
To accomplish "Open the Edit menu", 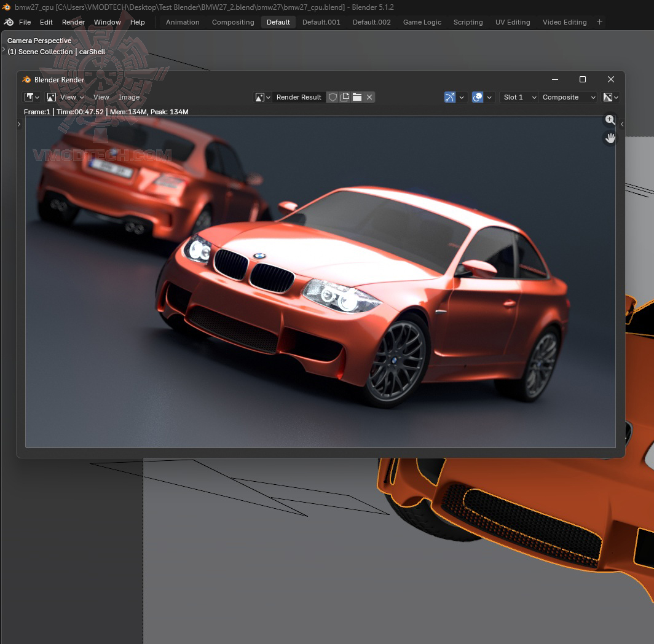I will pyautogui.click(x=46, y=22).
